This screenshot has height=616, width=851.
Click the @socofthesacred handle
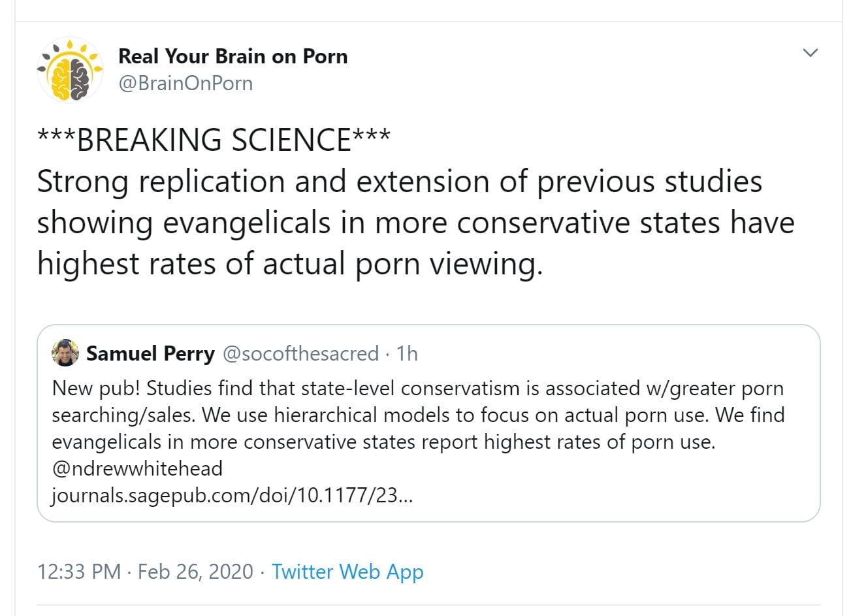(300, 353)
